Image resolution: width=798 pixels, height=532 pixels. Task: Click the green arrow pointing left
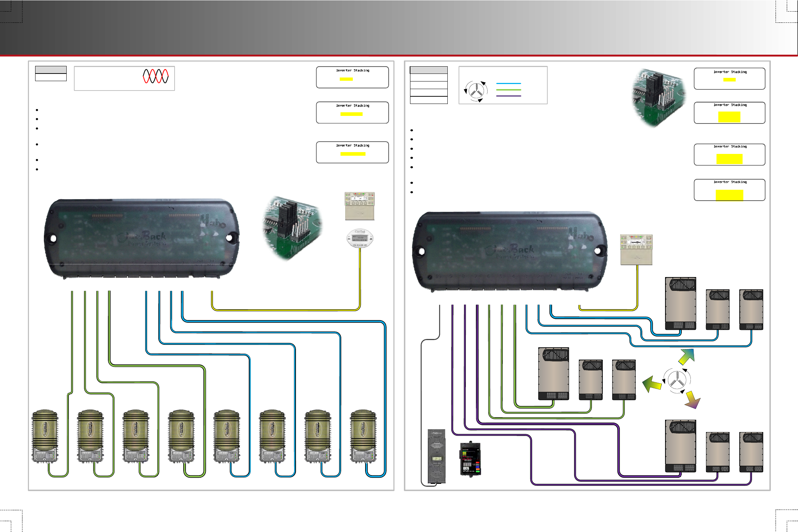tap(652, 384)
